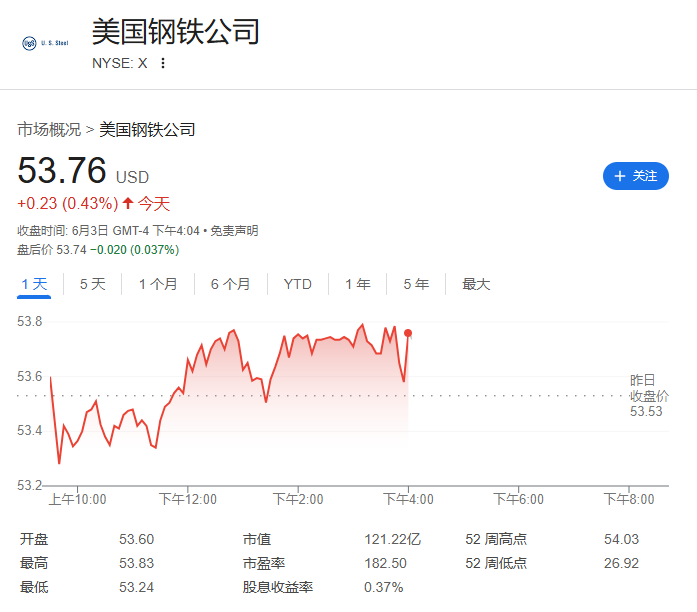Open the 免责声明 disclaimer link
Screen dimensions: 697x612
[x=234, y=231]
